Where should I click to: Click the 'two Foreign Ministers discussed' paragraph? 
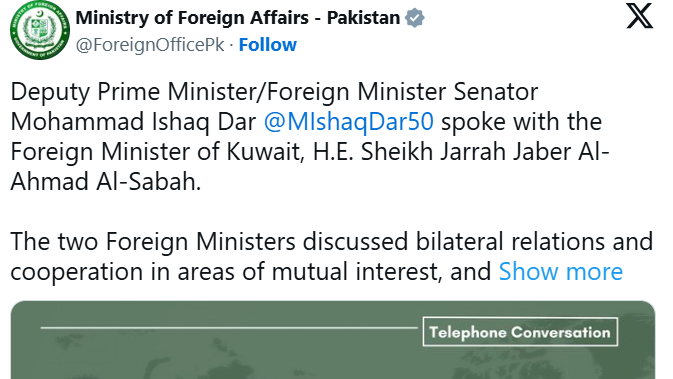332,257
